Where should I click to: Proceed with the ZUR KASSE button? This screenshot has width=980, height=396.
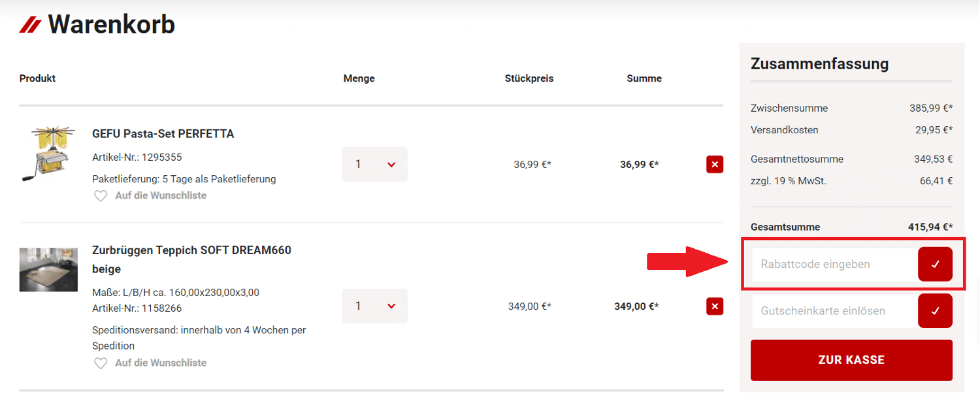(x=851, y=360)
